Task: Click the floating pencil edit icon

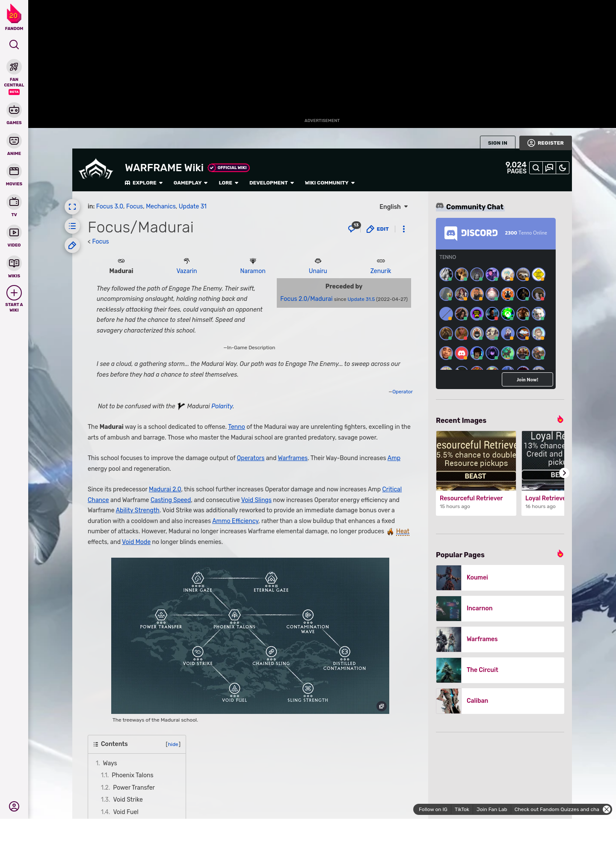Action: point(72,245)
